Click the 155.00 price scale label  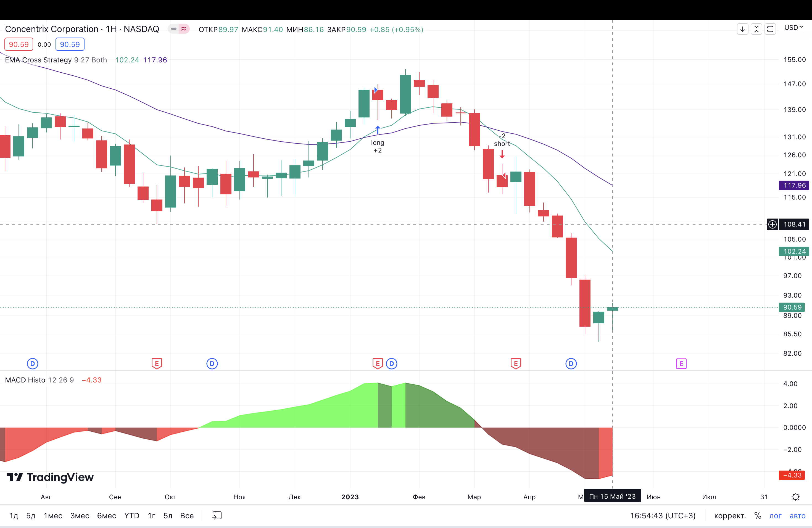click(x=795, y=60)
